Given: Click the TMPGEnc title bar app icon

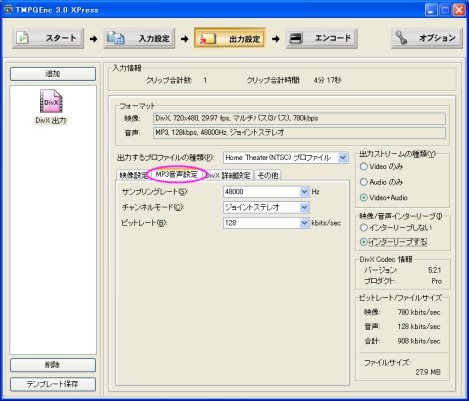Looking at the screenshot, I should pyautogui.click(x=8, y=9).
